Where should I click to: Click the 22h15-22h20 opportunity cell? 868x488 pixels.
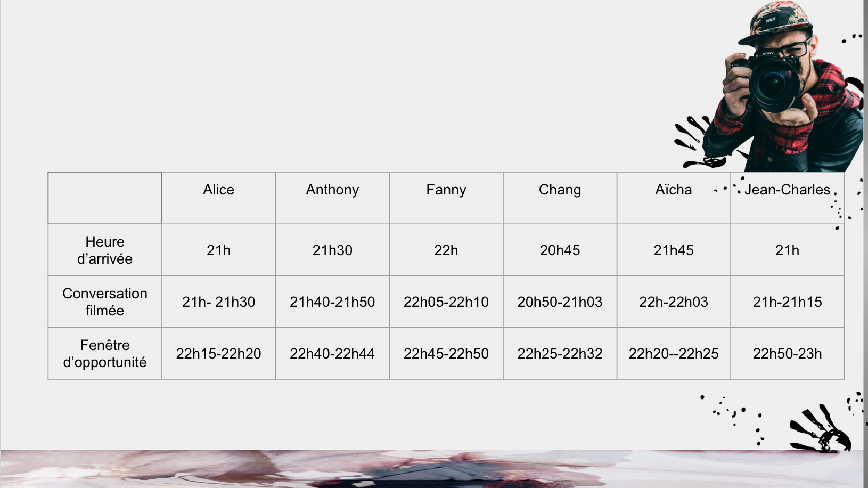(x=219, y=353)
